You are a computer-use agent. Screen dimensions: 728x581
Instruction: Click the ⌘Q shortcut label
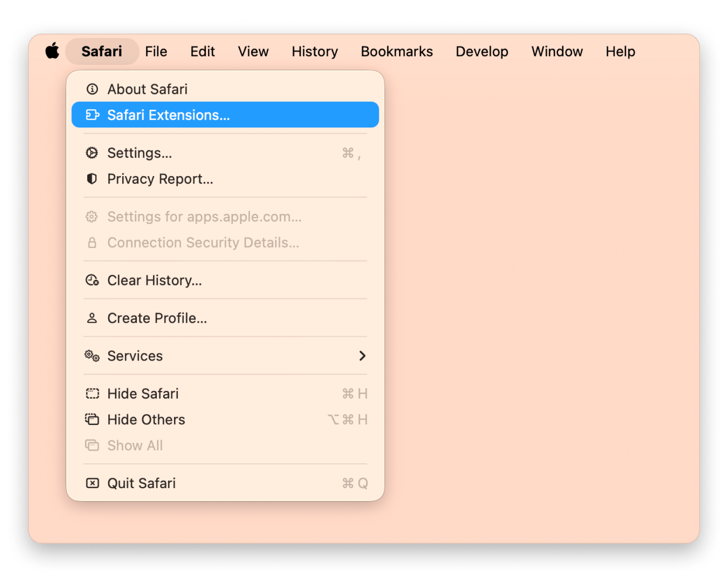[355, 483]
